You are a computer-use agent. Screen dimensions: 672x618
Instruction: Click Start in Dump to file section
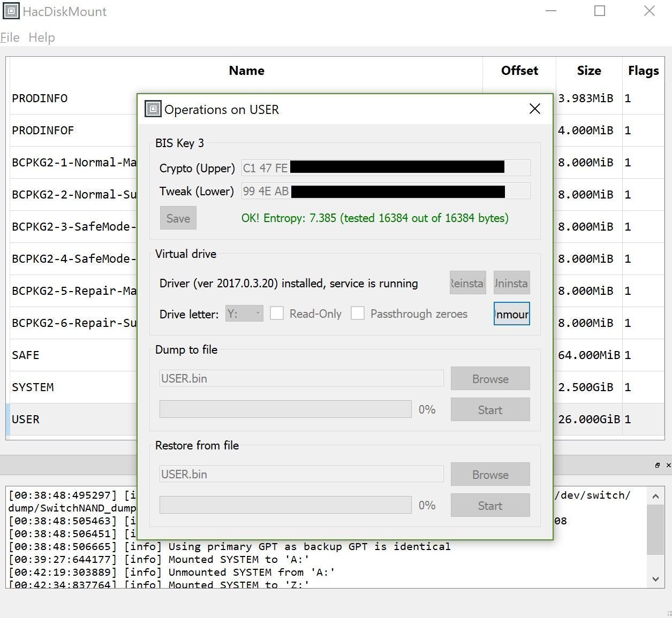point(490,410)
